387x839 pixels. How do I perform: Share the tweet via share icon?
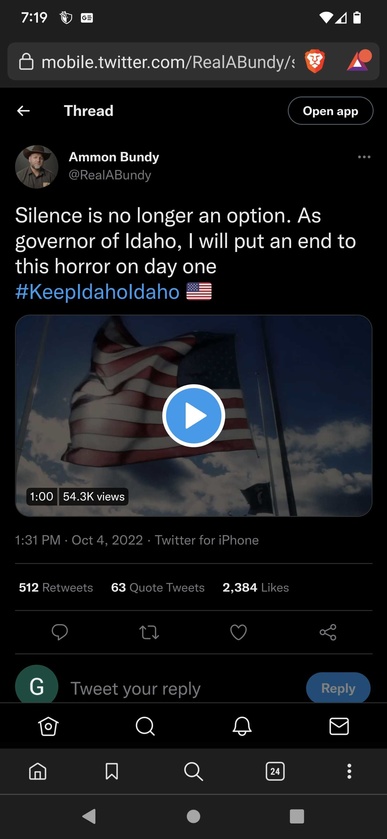pyautogui.click(x=328, y=632)
